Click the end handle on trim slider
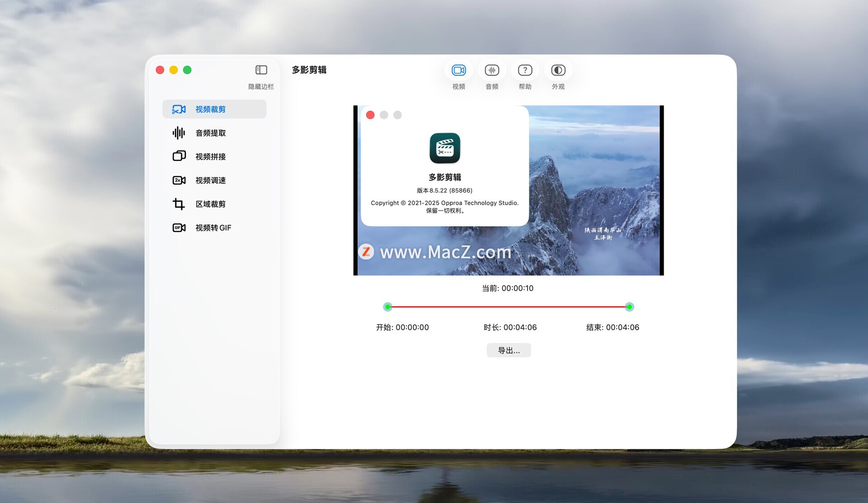This screenshot has width=868, height=503. pyautogui.click(x=629, y=307)
